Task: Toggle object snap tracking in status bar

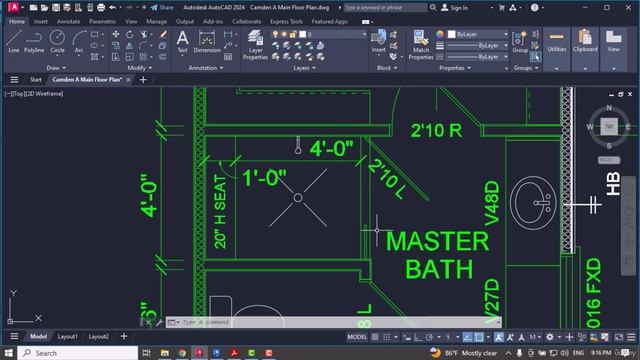Action: click(x=468, y=337)
